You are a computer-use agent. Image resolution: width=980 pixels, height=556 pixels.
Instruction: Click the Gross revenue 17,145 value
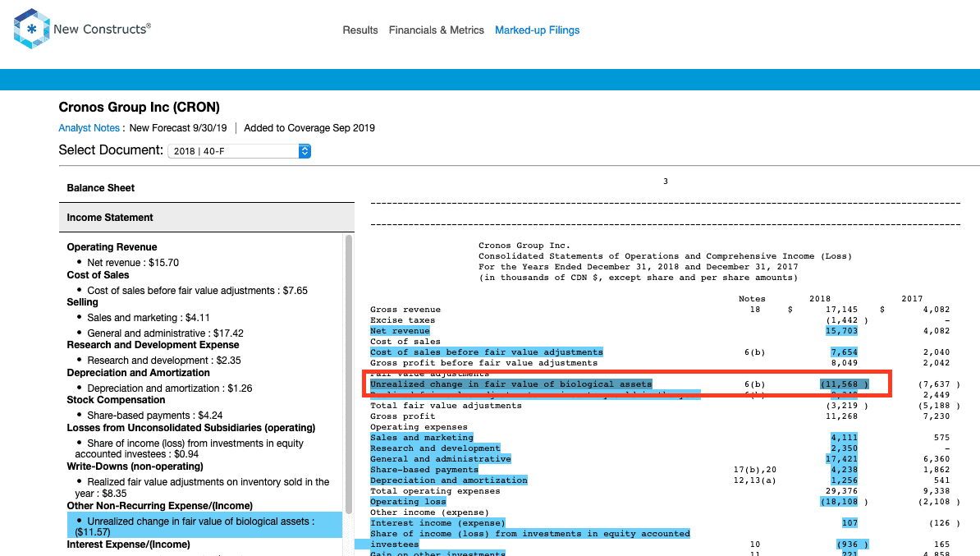coord(841,310)
